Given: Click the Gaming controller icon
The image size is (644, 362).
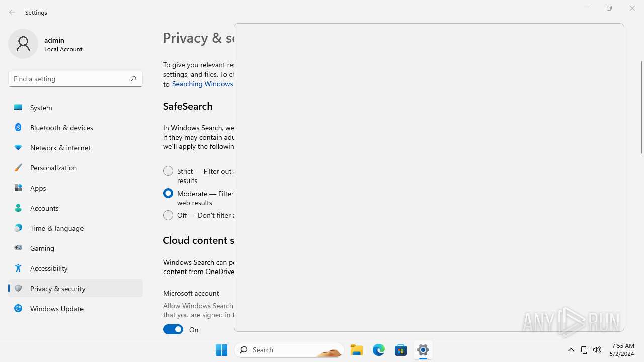Looking at the screenshot, I should 18,248.
